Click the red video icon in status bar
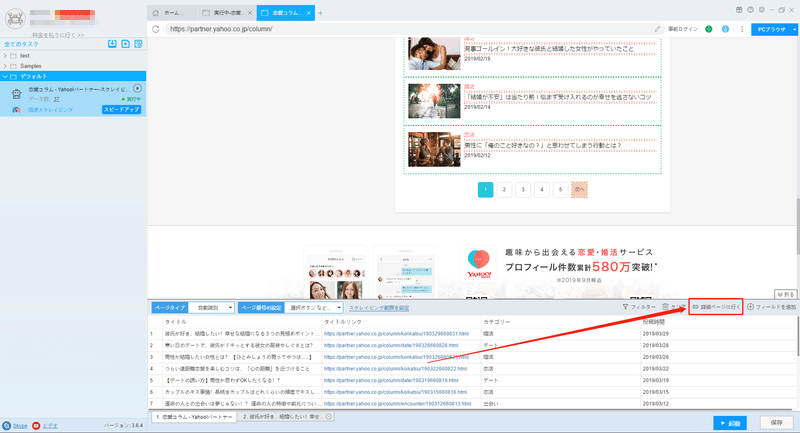Viewport: 800px width, 433px height. (x=36, y=425)
